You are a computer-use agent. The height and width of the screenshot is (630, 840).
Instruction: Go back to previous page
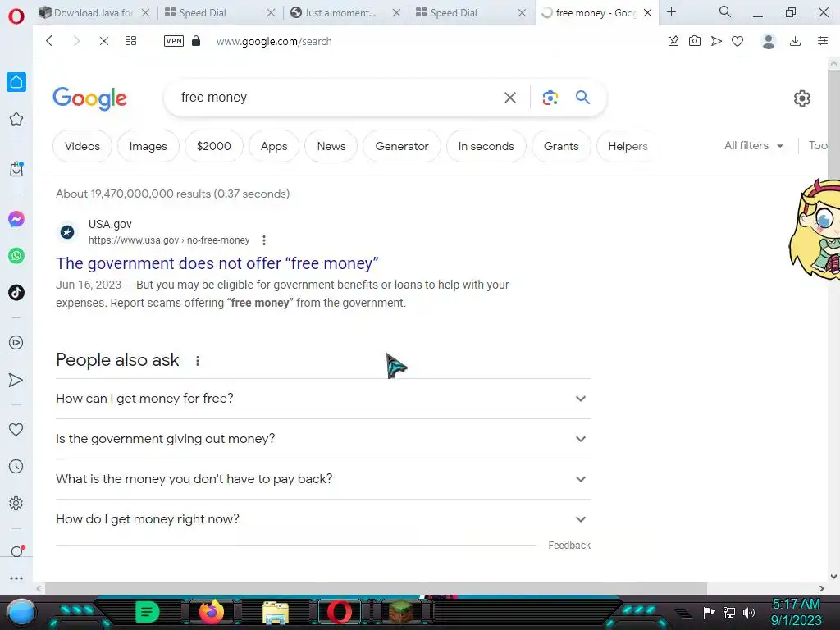[x=49, y=41]
